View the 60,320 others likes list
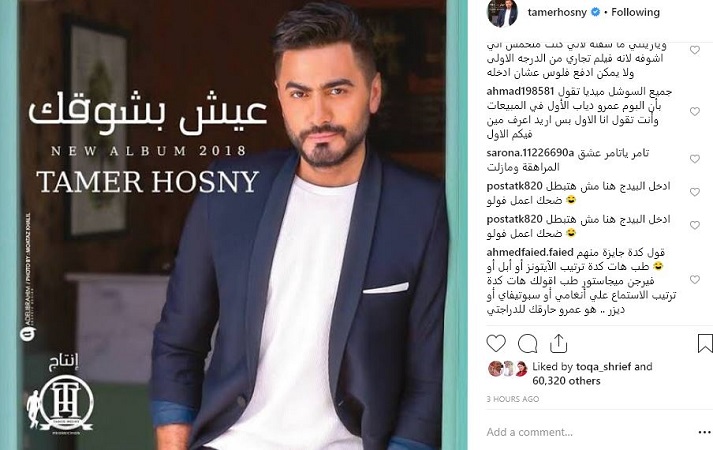This screenshot has width=713, height=450. [566, 381]
